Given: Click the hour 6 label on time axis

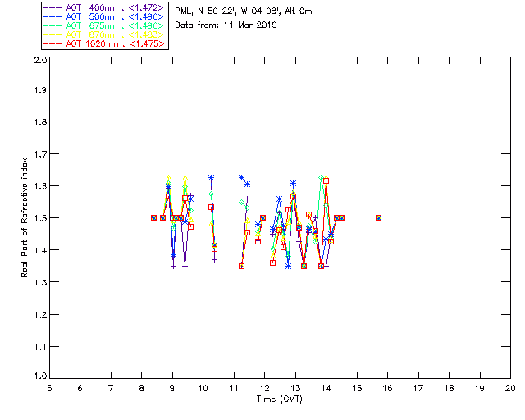Looking at the screenshot, I should [80, 389].
